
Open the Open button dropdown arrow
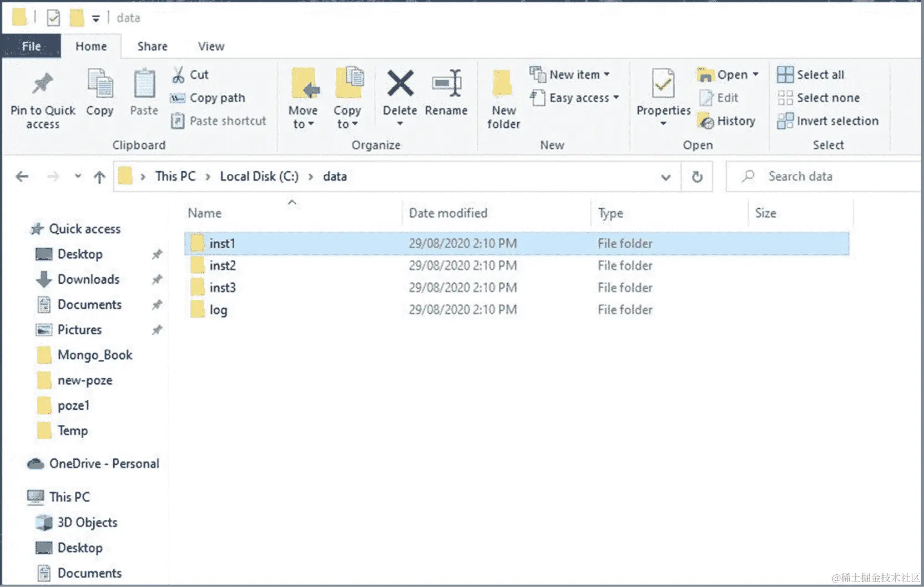point(755,74)
